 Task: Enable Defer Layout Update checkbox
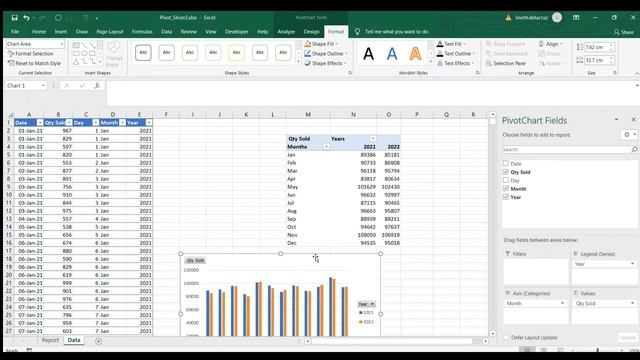[x=506, y=338]
